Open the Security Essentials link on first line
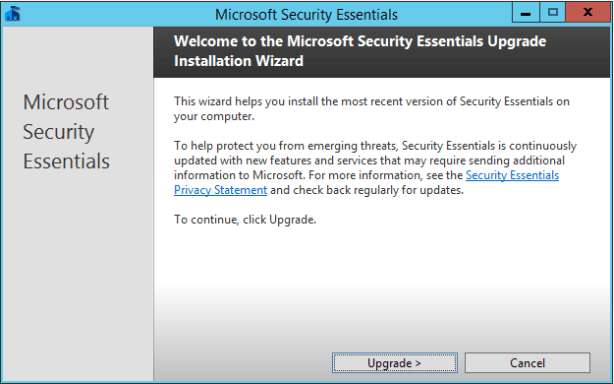Image resolution: width=614 pixels, height=384 pixels. pos(512,175)
